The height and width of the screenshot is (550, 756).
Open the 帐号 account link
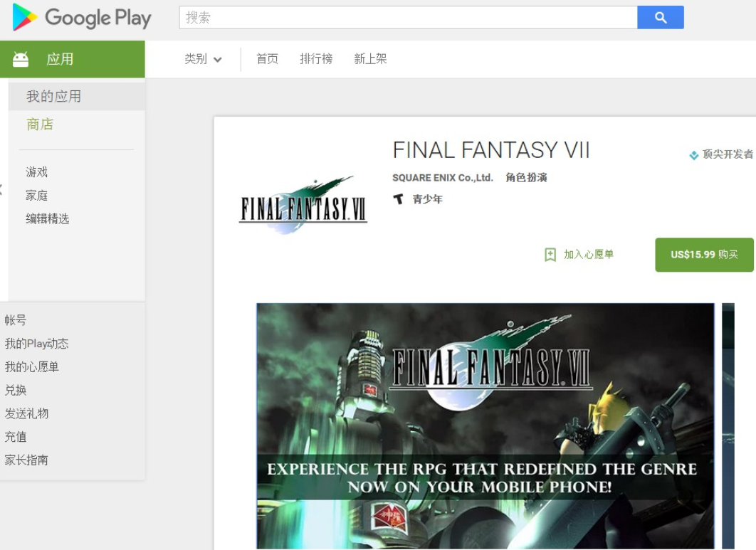[x=16, y=319]
